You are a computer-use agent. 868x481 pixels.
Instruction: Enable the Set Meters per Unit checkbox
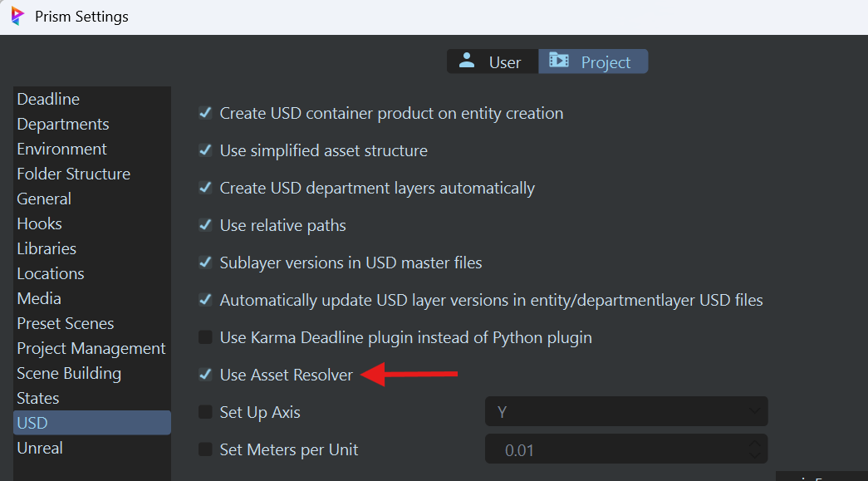(205, 449)
